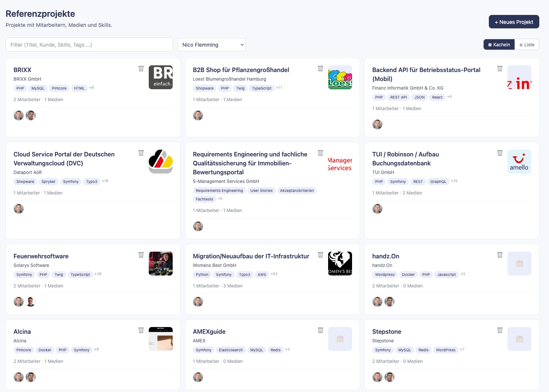Screen dimensions: 549x392
Task: Expand +52 skills on Migration/Neuaufbau card
Action: pos(274,274)
